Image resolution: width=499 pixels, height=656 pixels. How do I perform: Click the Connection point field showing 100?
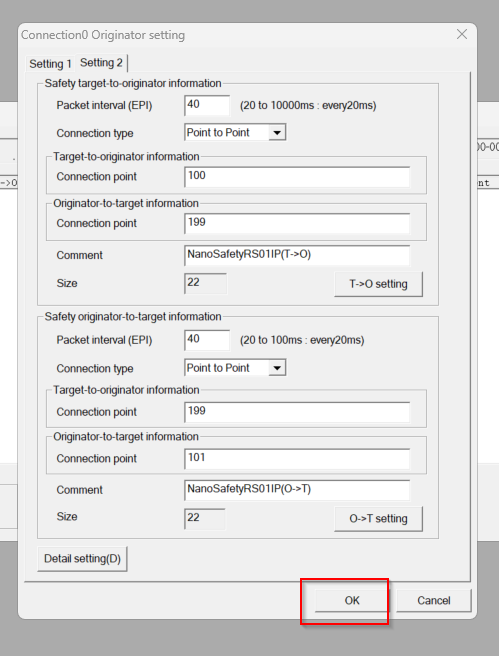[297, 177]
